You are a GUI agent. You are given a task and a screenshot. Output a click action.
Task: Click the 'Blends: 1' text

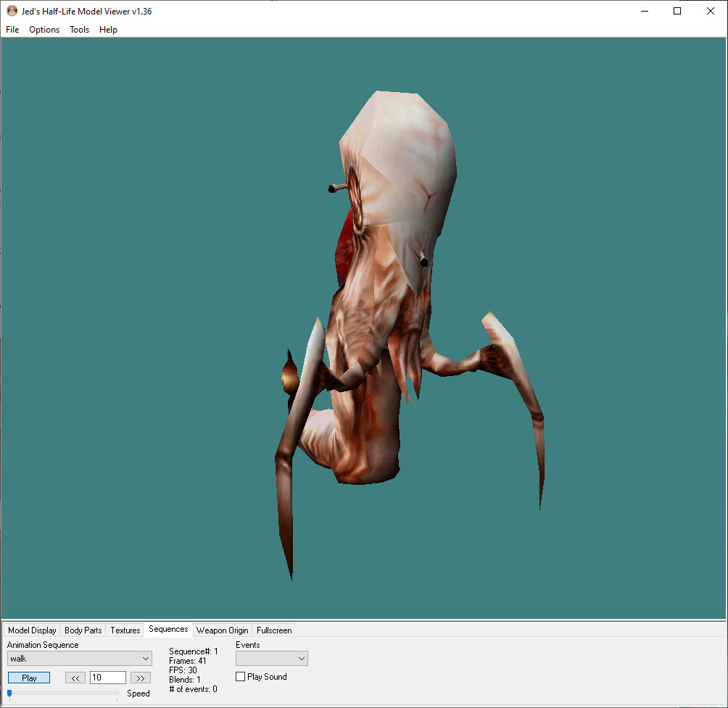tap(185, 679)
